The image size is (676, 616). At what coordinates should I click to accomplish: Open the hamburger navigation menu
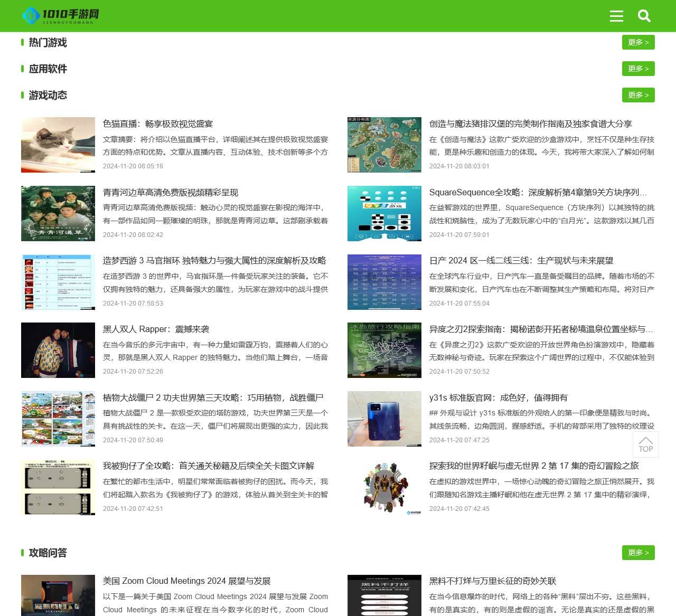pyautogui.click(x=616, y=16)
